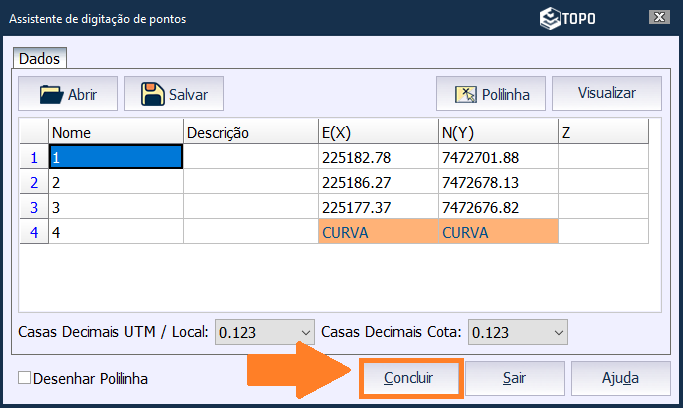Select the Nome cell in row 1

(x=115, y=157)
